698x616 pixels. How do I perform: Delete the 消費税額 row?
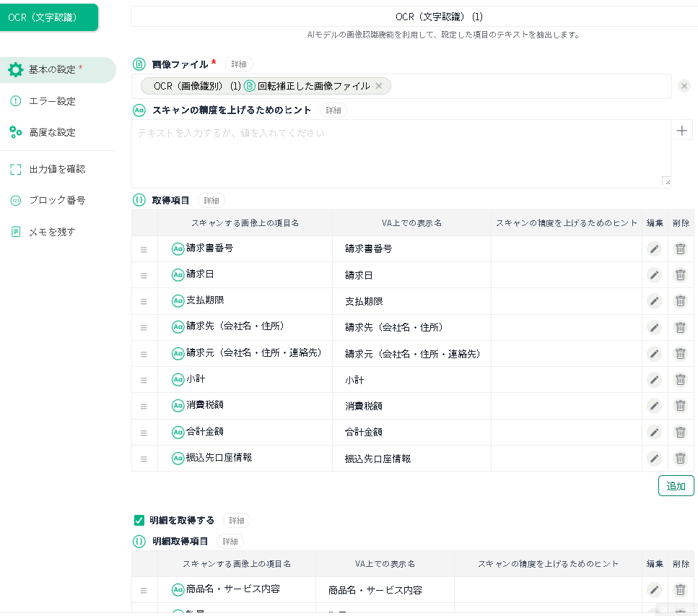(x=680, y=406)
